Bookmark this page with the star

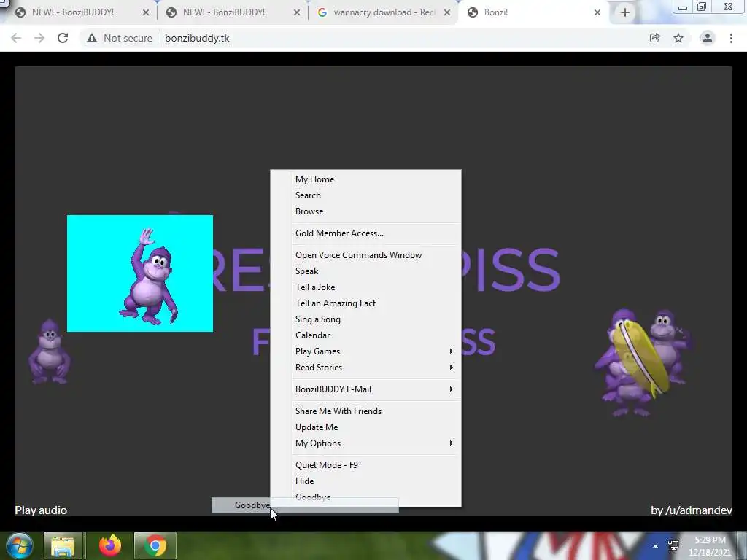(678, 38)
